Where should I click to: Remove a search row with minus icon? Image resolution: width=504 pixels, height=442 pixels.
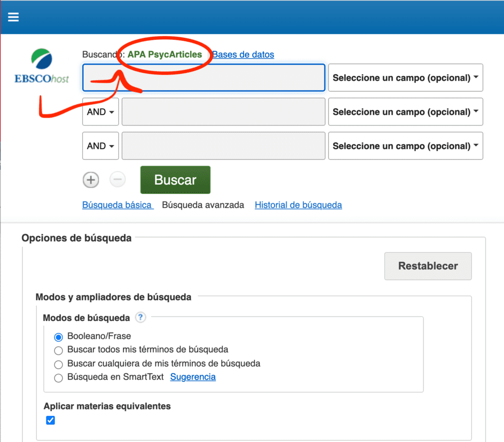(118, 179)
